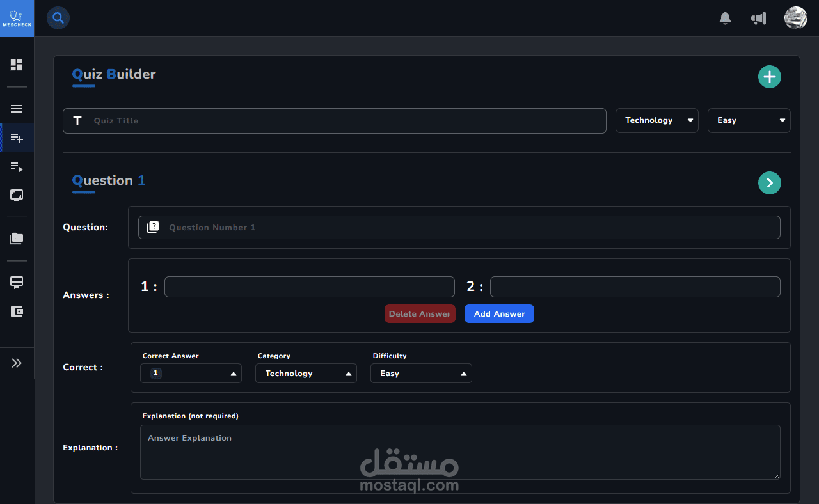Image resolution: width=819 pixels, height=504 pixels.
Task: Open the quiz Easy difficulty dropdown
Action: [x=749, y=120]
